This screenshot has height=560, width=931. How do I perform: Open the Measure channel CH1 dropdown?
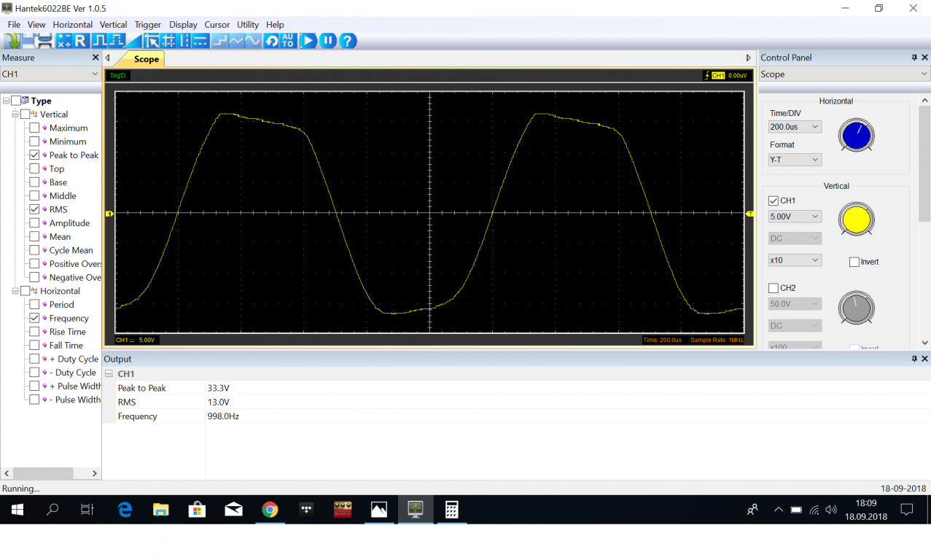coord(50,74)
